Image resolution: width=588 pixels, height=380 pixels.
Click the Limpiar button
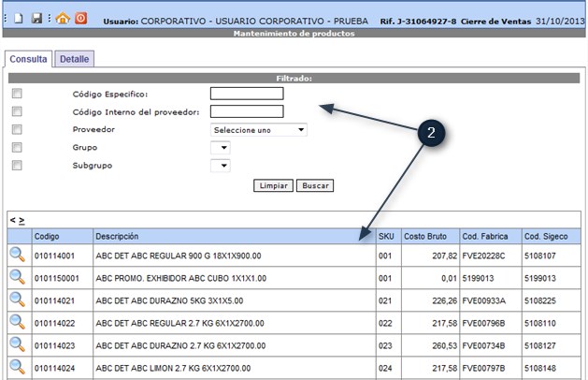[273, 185]
